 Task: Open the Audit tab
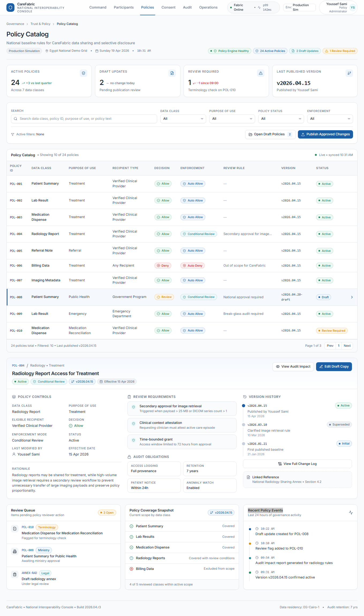[x=187, y=8]
